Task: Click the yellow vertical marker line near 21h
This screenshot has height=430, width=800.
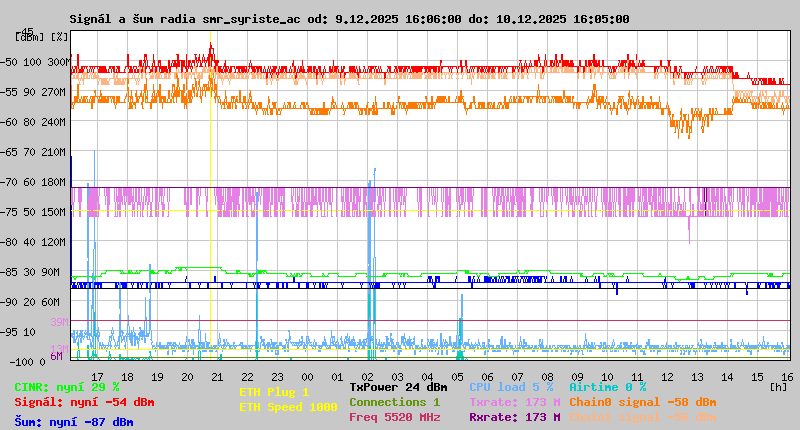Action: [x=210, y=194]
